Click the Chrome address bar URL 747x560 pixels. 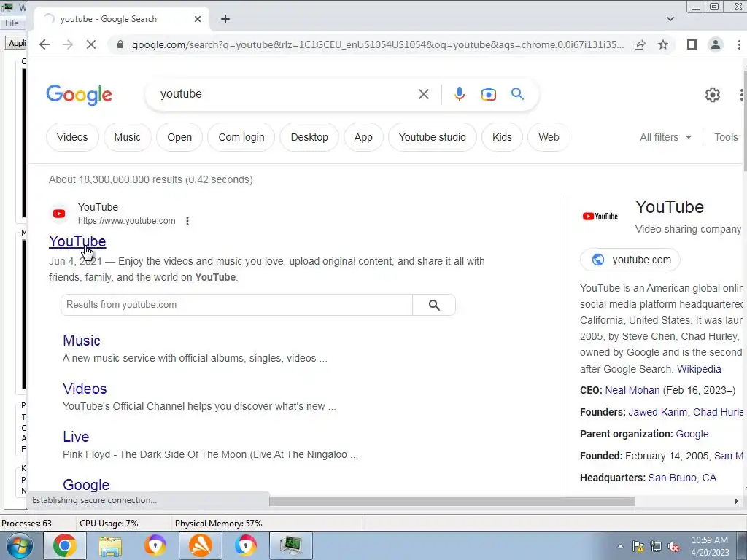click(378, 44)
